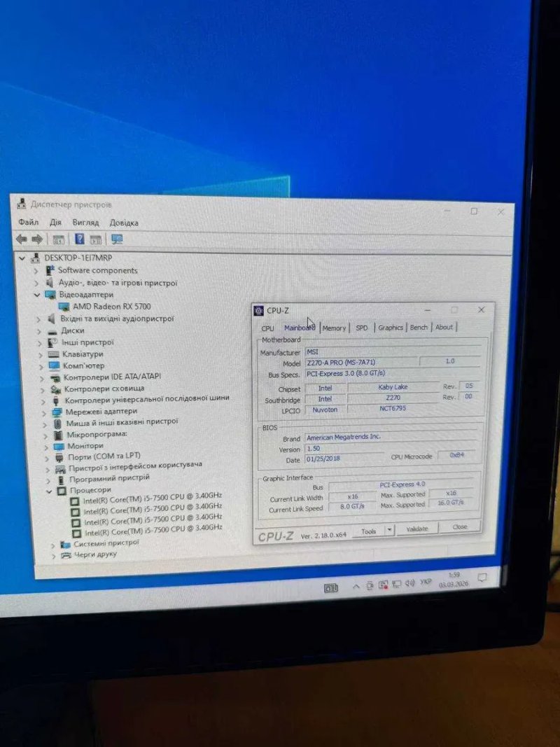This screenshot has height=747, width=560.
Task: Click the CPU-Z title bar app icon
Action: coord(258,311)
